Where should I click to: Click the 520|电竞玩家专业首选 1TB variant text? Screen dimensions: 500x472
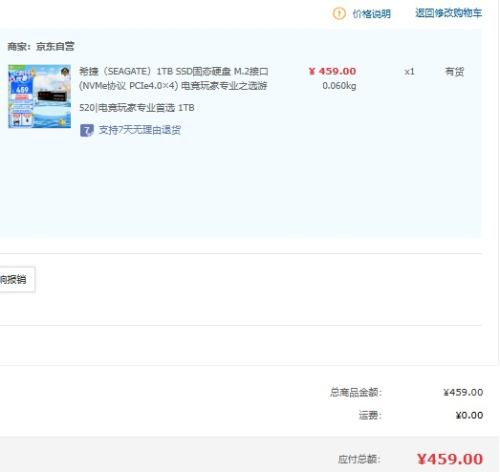[x=137, y=108]
